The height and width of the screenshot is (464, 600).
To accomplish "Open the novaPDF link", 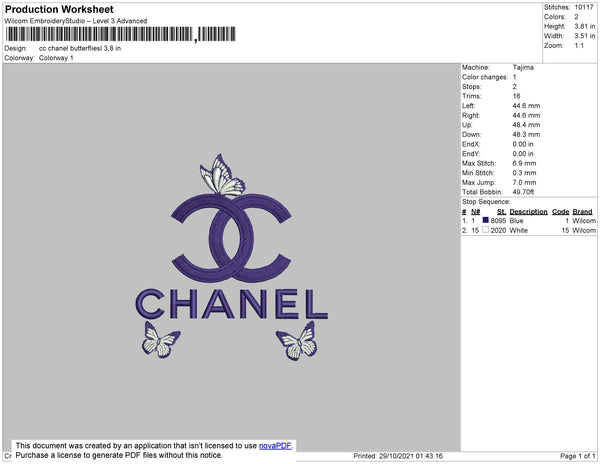I will tap(275, 446).
